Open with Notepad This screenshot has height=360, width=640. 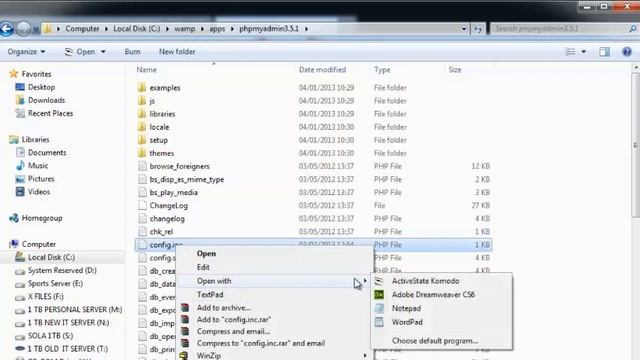click(x=406, y=308)
